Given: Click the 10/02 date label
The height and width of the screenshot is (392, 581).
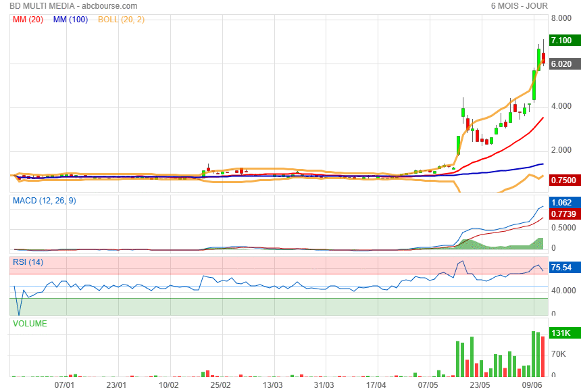Looking at the screenshot, I should pyautogui.click(x=169, y=385).
